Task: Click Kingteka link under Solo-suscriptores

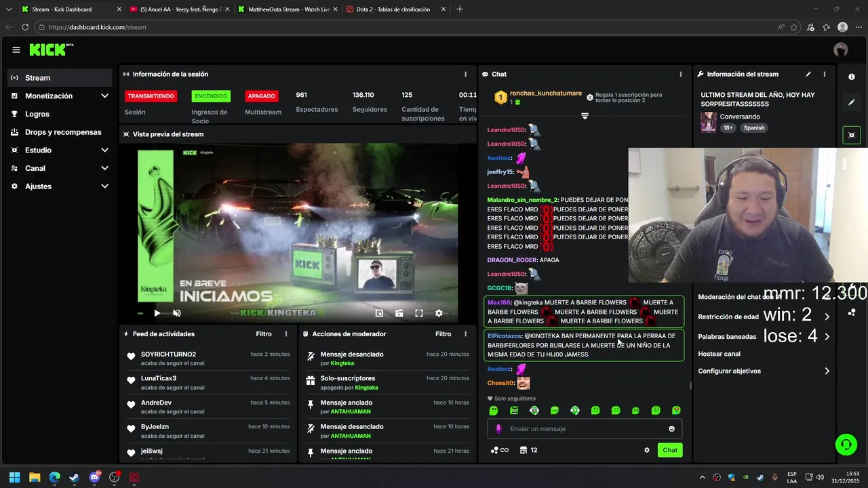Action: coord(367,388)
